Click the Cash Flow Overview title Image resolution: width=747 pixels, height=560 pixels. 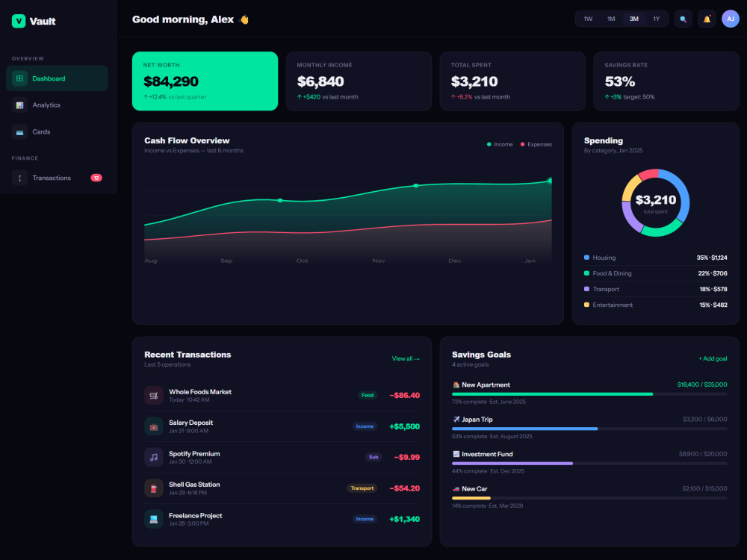point(187,140)
